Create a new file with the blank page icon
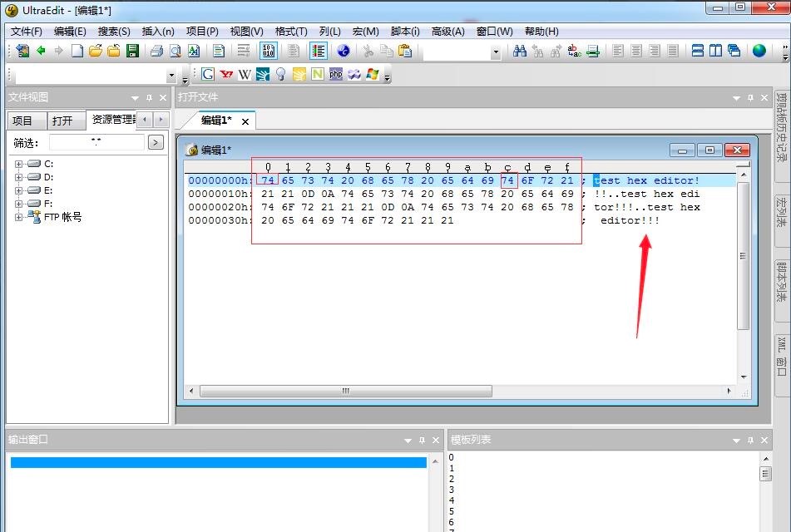This screenshot has width=791, height=532. pyautogui.click(x=77, y=51)
